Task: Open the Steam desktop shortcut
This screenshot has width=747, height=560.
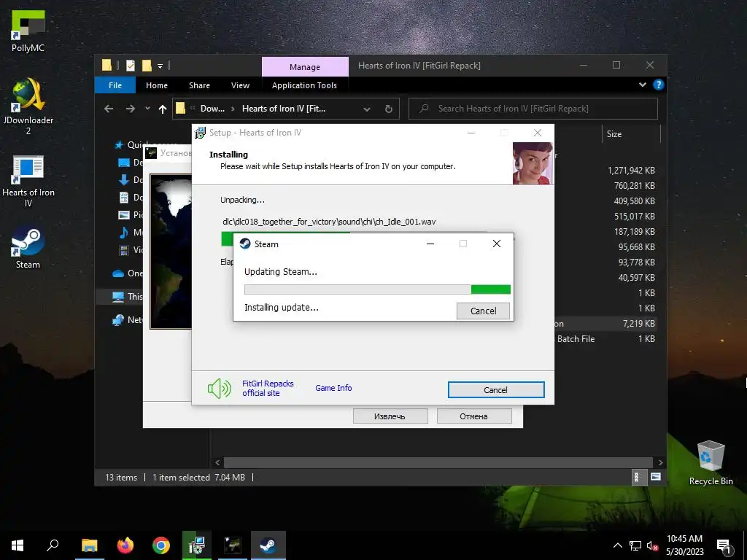Action: pyautogui.click(x=28, y=248)
